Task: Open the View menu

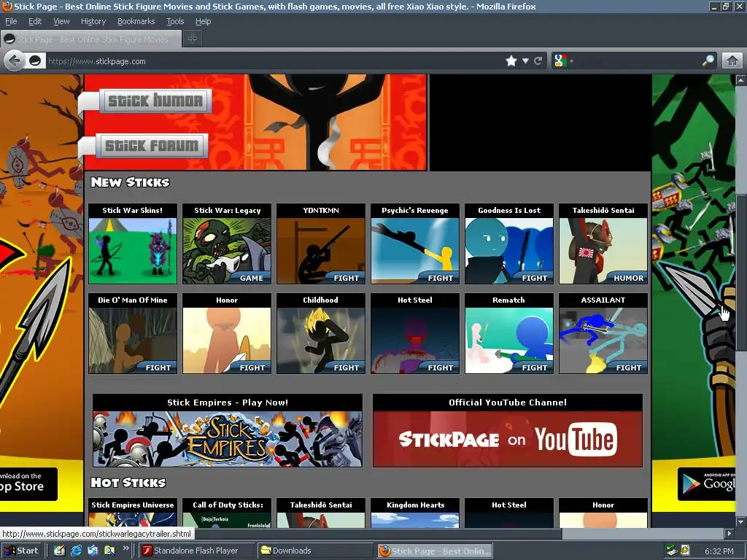Action: point(61,21)
